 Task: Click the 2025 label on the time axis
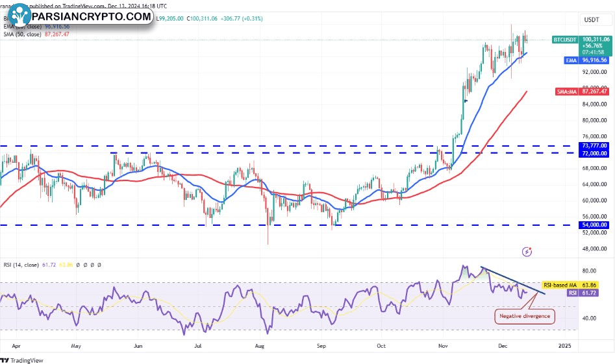pos(565,346)
